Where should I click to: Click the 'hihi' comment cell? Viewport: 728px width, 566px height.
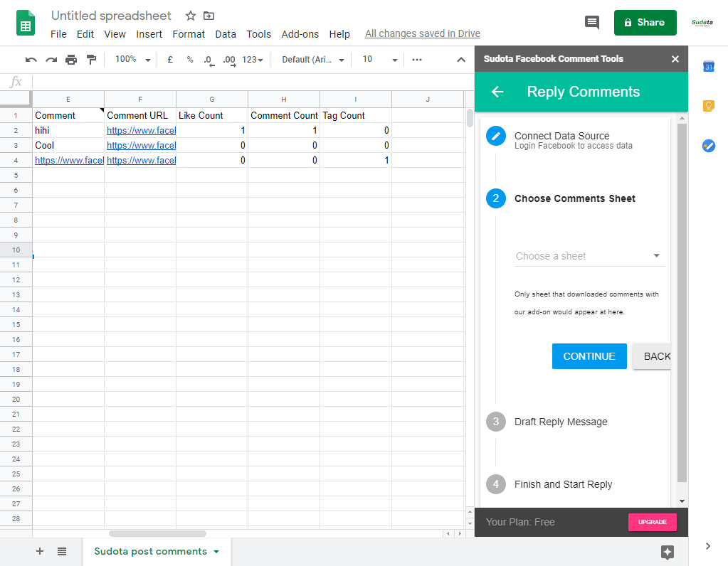pos(68,130)
